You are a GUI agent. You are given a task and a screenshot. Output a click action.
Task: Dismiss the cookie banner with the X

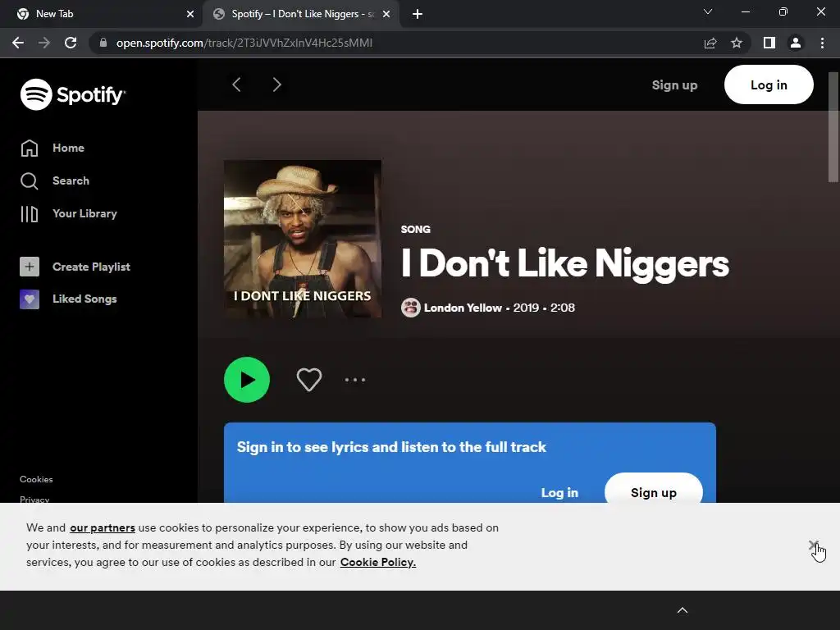coord(813,546)
